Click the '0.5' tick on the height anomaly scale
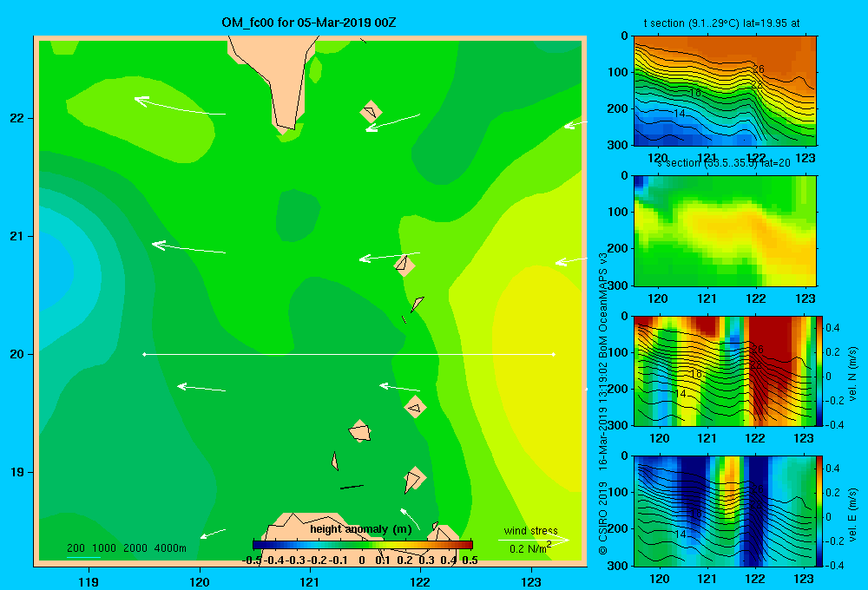The image size is (868, 590). tap(470, 560)
